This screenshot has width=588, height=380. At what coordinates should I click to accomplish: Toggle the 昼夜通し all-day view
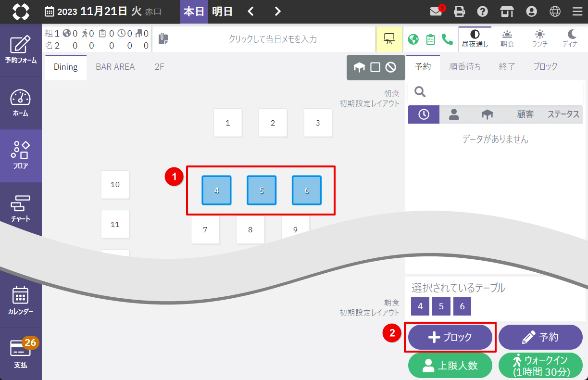click(x=475, y=39)
